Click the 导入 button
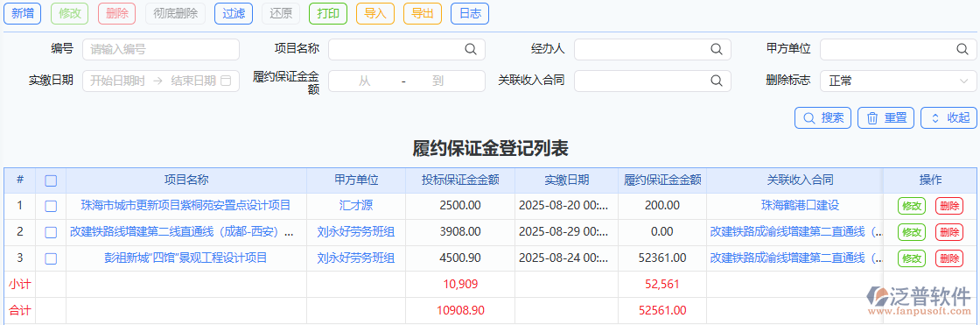The width and height of the screenshot is (980, 325). (x=375, y=14)
